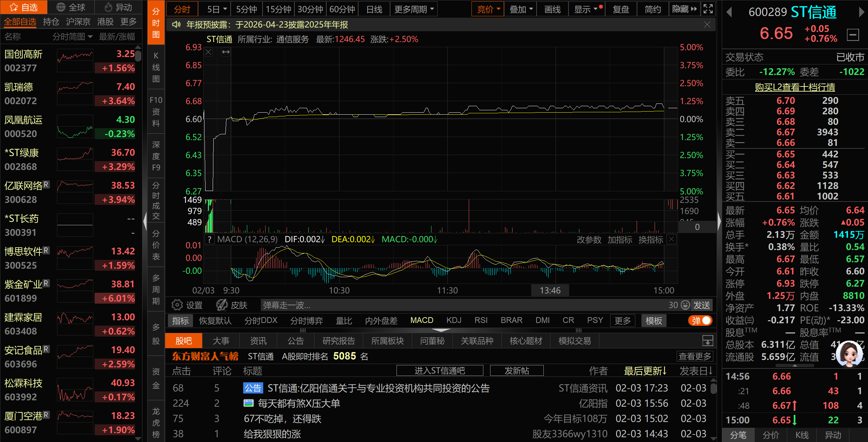Click the horizontal stretch arrow icon

click(226, 52)
